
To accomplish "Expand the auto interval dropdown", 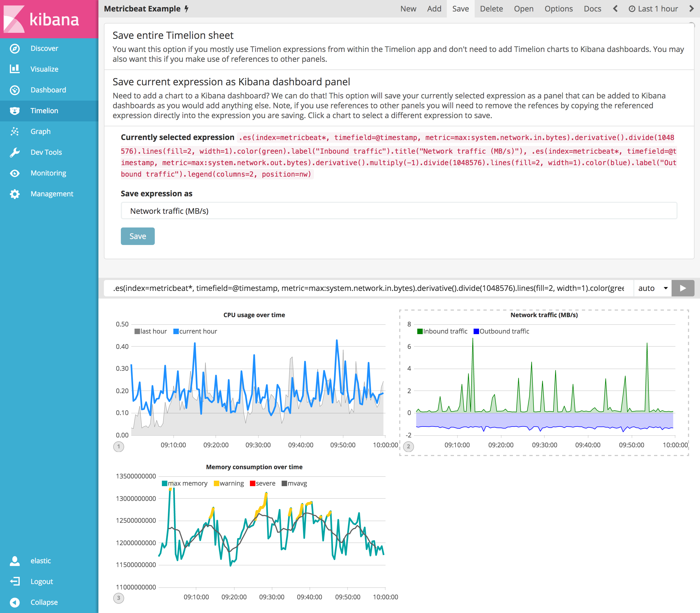I will (654, 288).
